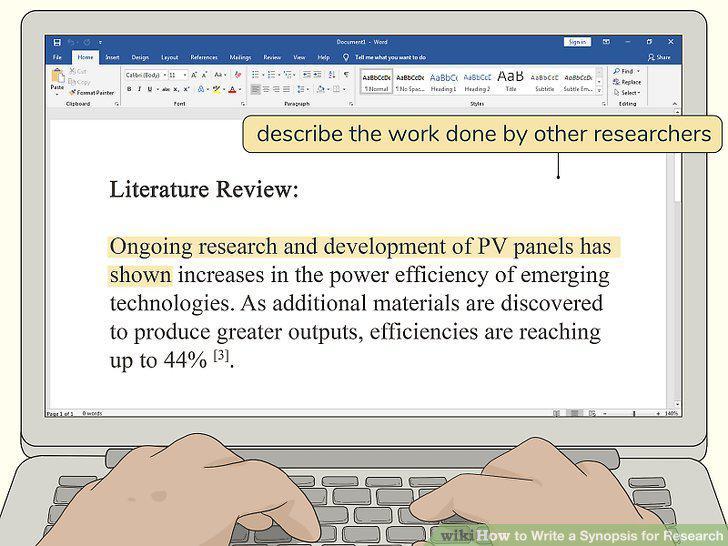
Task: Click Ribbon Display Options icon
Action: point(606,42)
